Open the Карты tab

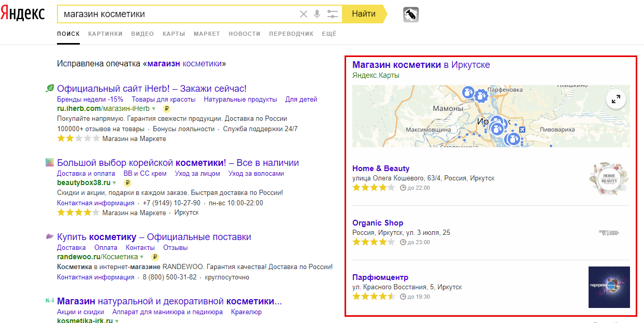click(x=174, y=34)
